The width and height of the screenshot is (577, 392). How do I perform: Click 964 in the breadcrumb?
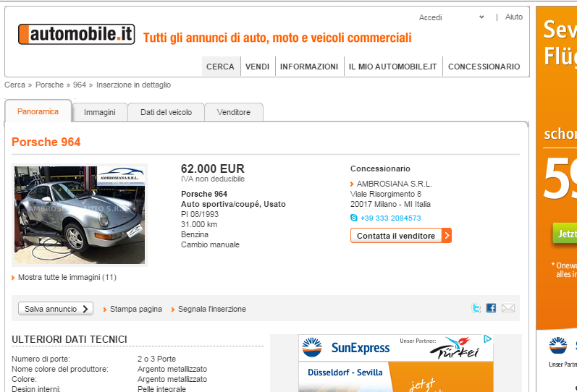pyautogui.click(x=80, y=85)
